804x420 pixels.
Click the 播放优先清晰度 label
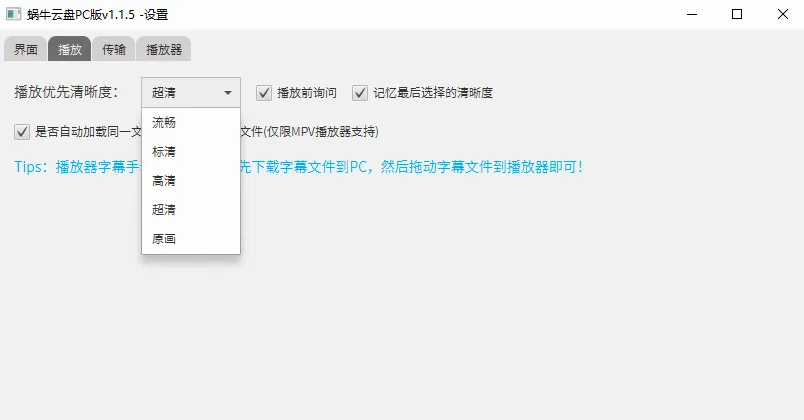[x=67, y=92]
